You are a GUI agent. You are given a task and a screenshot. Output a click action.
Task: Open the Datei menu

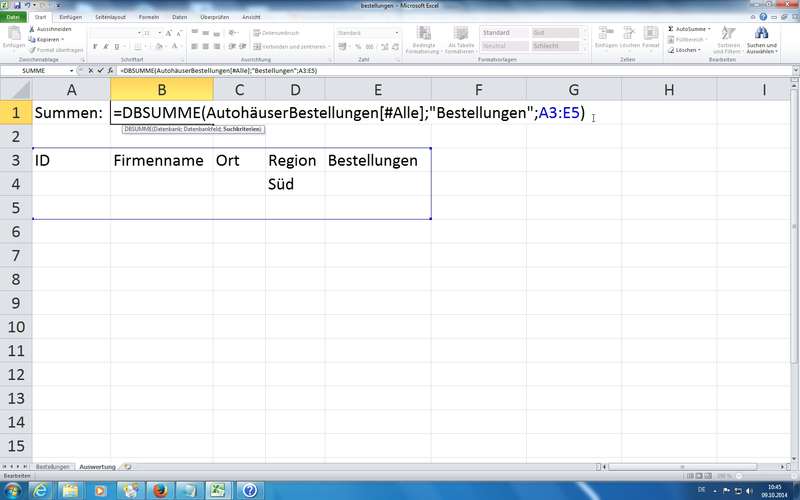14,17
